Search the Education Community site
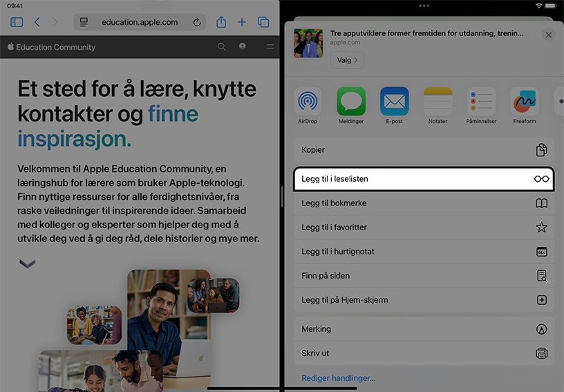Viewport: 564px width, 392px height. coord(222,47)
